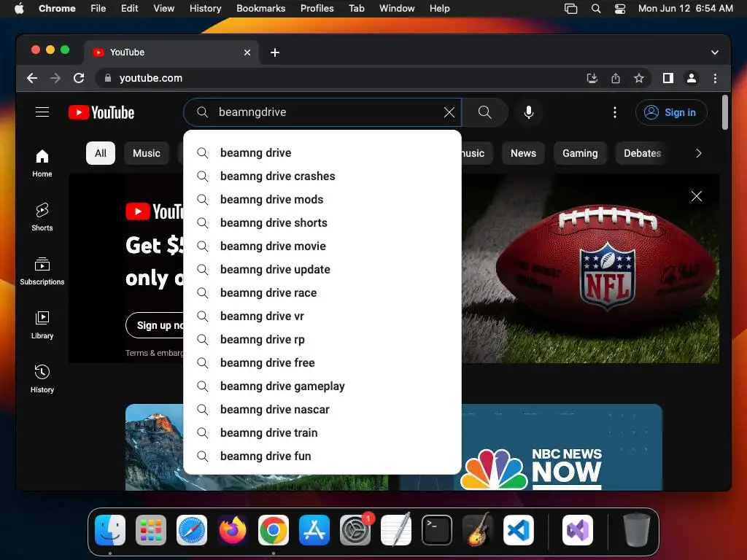Screen dimensions: 747x560
Task: Click the install app icon in address bar
Action: [x=592, y=78]
